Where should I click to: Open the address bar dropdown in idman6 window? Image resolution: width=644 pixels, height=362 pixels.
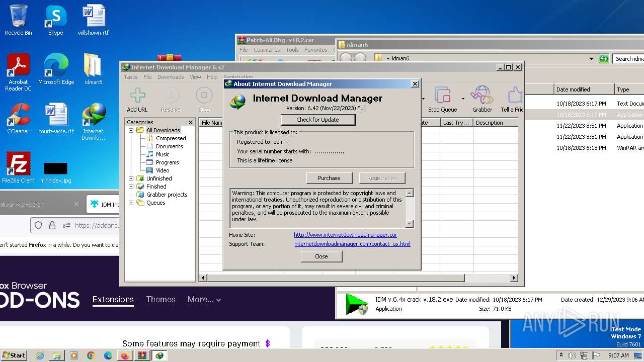591,59
